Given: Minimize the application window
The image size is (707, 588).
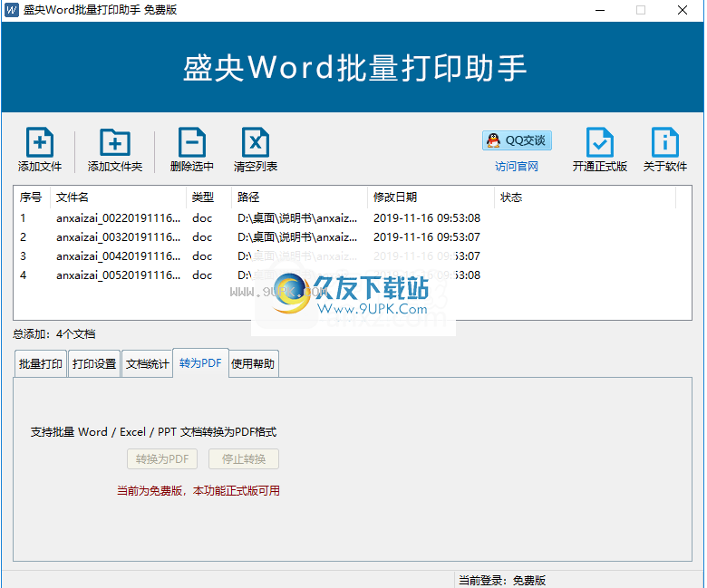Looking at the screenshot, I should coord(600,10).
